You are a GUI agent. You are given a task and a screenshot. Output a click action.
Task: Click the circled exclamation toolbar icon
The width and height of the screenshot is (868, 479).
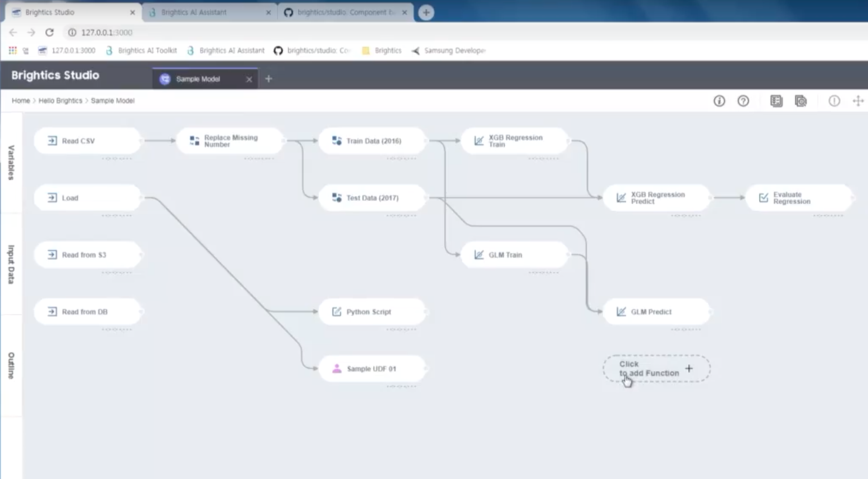[834, 101]
